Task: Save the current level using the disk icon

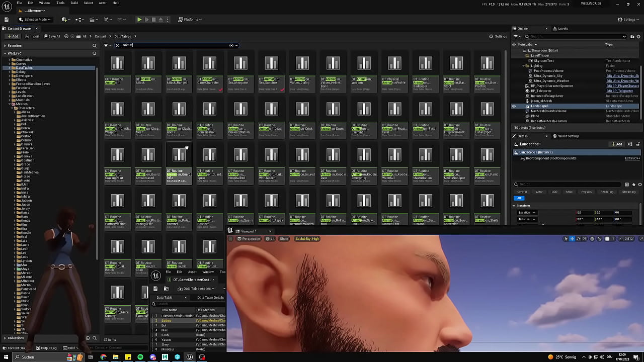Action: click(7, 20)
